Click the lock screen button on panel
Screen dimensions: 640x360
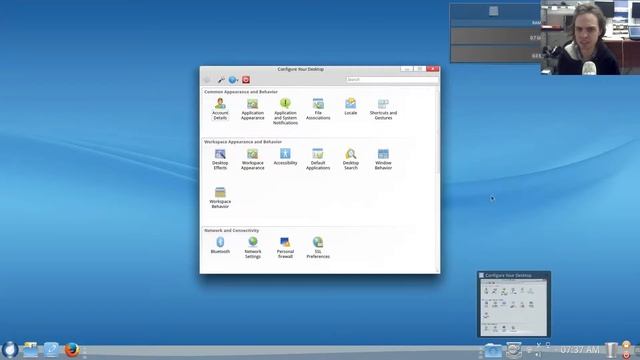tap(627, 346)
